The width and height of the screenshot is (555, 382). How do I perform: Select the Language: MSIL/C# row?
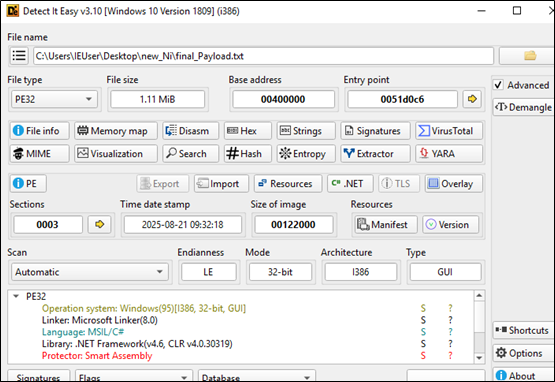point(241,332)
